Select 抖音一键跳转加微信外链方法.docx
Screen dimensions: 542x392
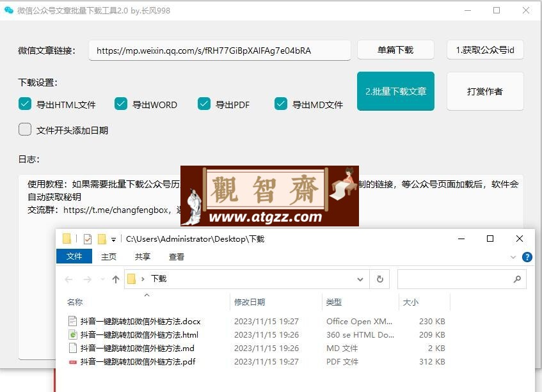pyautogui.click(x=140, y=321)
